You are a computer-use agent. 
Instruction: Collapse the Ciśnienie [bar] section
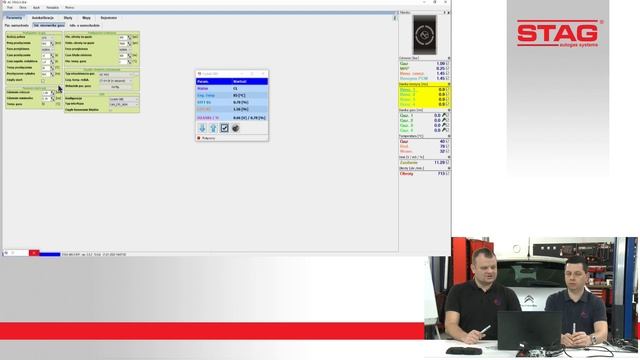[x=449, y=58]
